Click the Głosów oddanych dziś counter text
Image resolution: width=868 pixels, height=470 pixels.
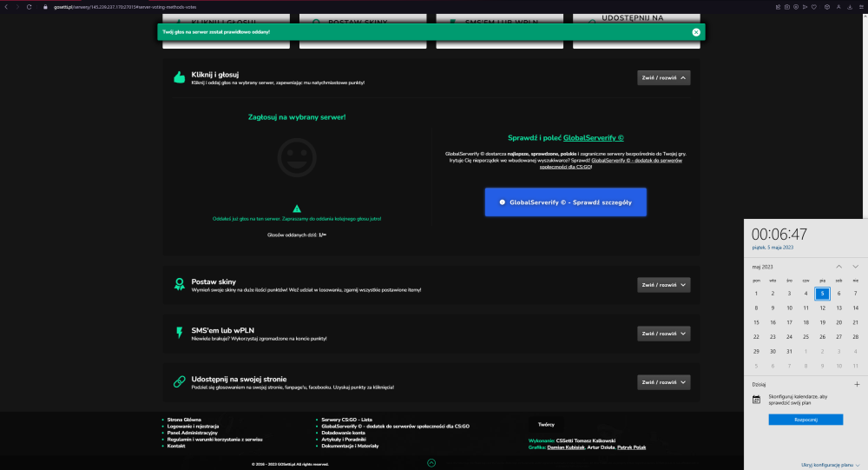point(297,235)
